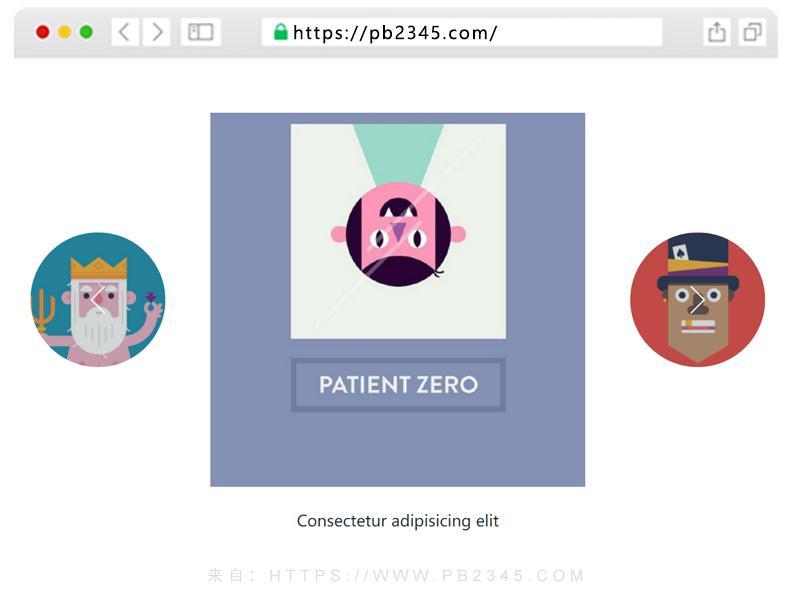This screenshot has width=790, height=593.
Task: Click the Consectetur adipisicing elit caption
Action: [x=398, y=520]
